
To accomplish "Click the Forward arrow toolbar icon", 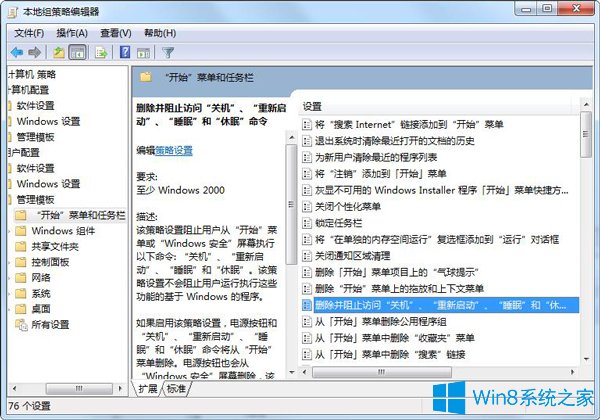I will (x=35, y=52).
